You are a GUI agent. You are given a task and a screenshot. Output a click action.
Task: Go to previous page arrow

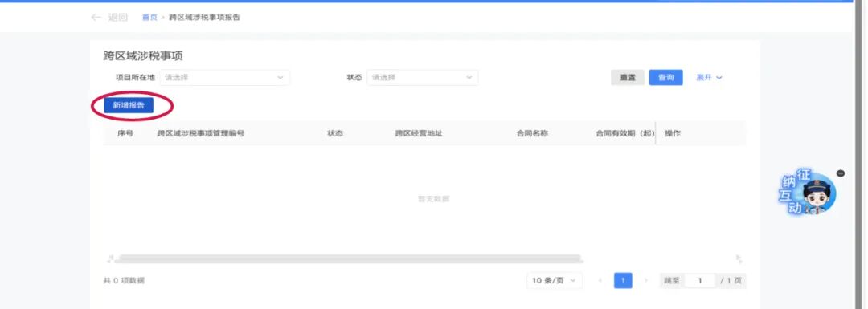[x=600, y=281]
